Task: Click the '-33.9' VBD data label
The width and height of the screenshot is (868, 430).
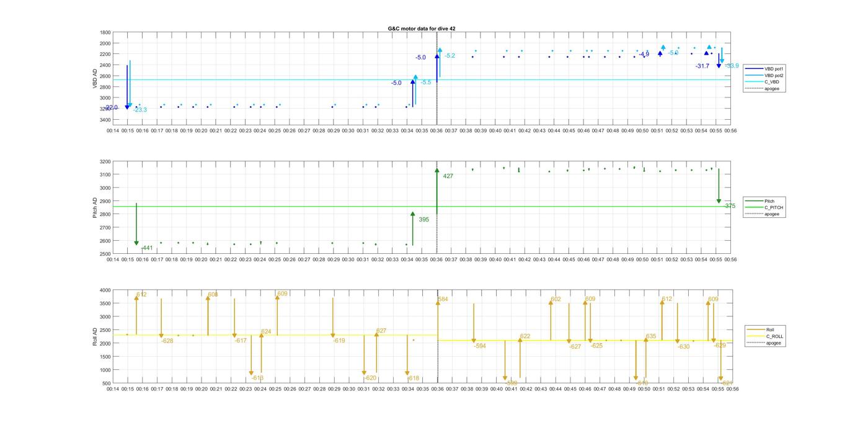Action: click(x=732, y=66)
